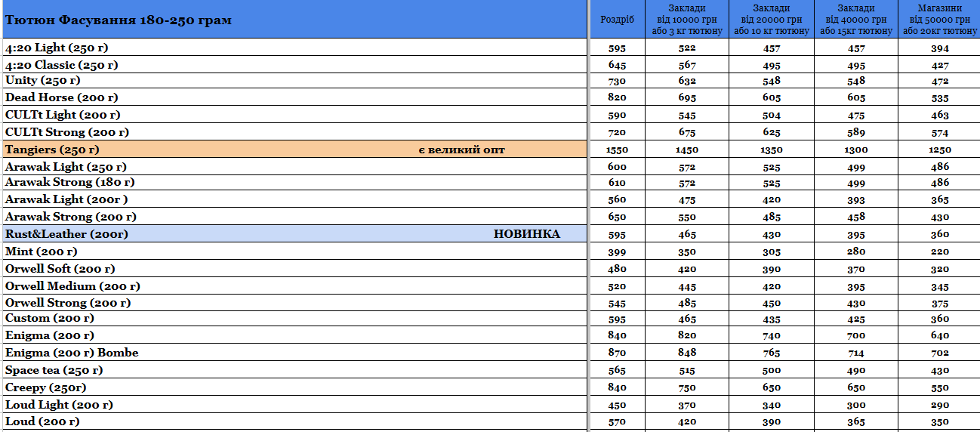The height and width of the screenshot is (432, 980).
Task: Select the header cell 'Тютюн Фасування 180-250 грам'
Action: pos(294,20)
